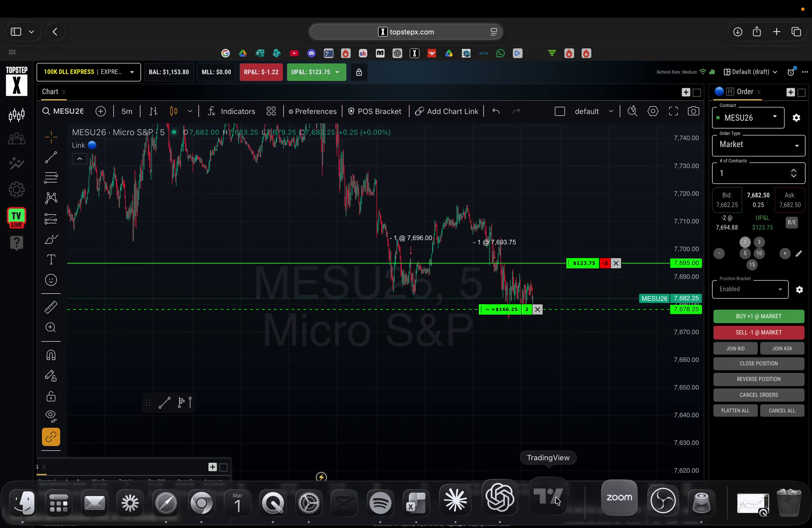Click the fullscreen chart icon
Screen dimensions: 812x528
[673, 111]
